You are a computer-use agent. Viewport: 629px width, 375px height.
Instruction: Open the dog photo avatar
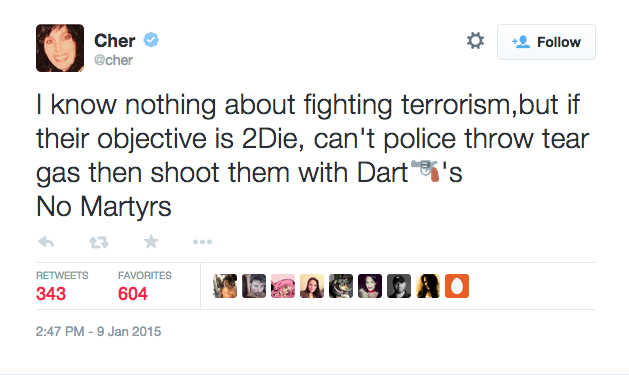pyautogui.click(x=341, y=286)
